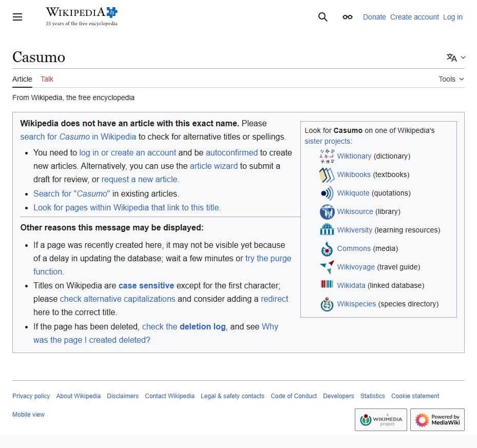Click the Commons logo icon
This screenshot has height=448, width=477.
click(327, 249)
